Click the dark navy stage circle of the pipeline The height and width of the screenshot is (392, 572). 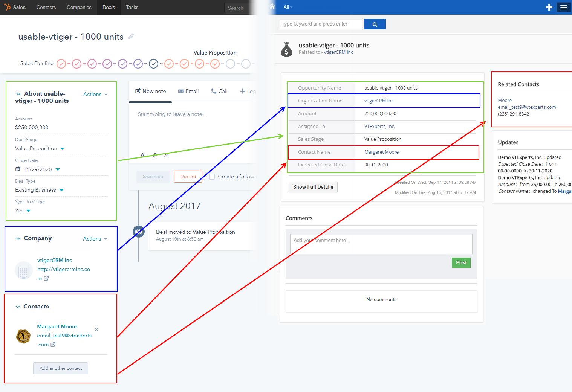[153, 64]
